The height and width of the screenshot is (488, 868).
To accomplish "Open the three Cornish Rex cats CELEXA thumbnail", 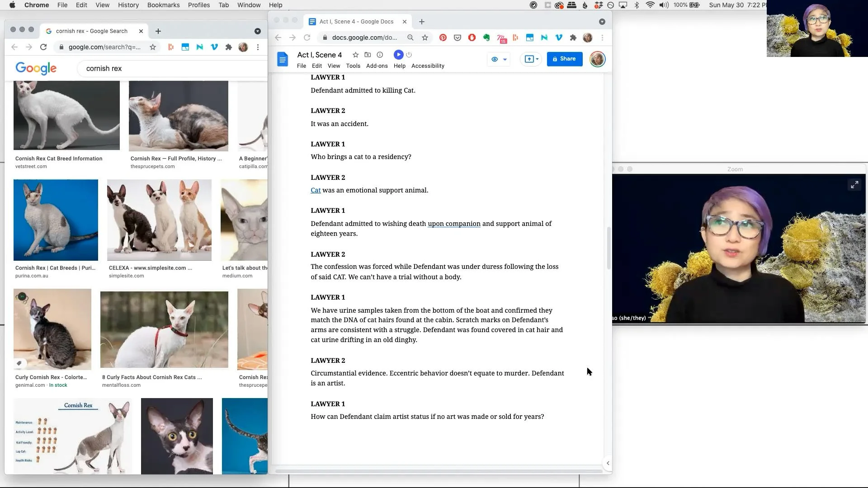I will click(x=159, y=220).
